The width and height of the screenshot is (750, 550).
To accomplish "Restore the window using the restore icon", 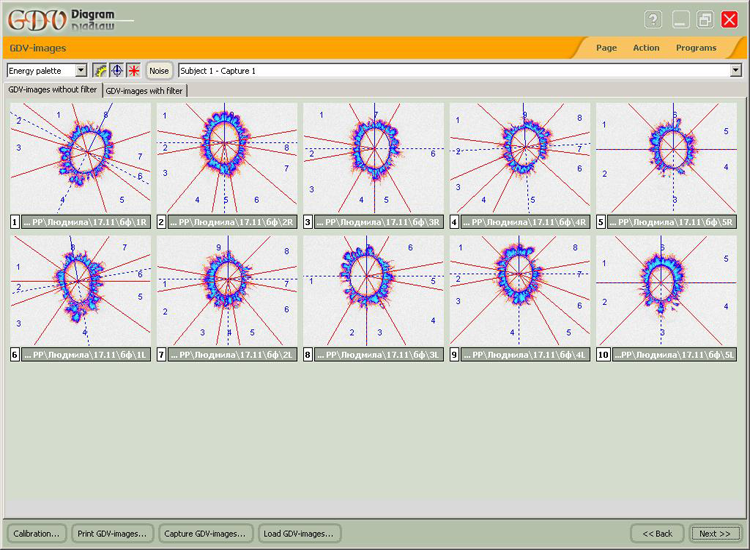I will (x=705, y=20).
